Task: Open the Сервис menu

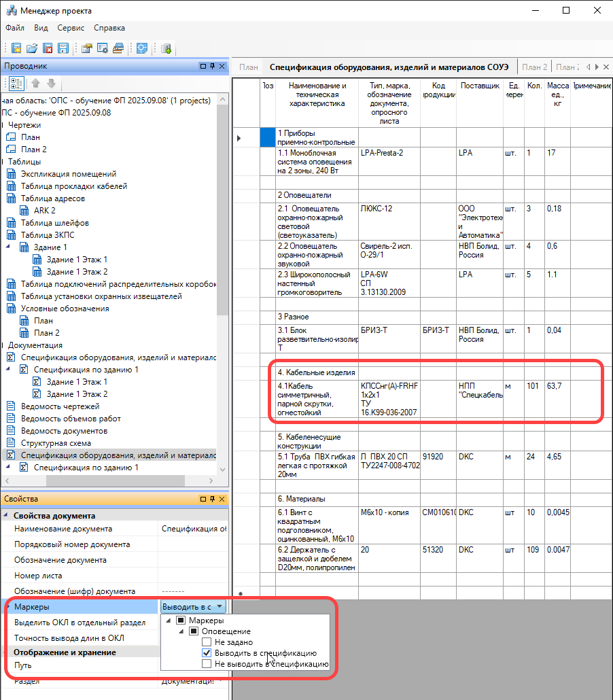Action: (x=71, y=28)
